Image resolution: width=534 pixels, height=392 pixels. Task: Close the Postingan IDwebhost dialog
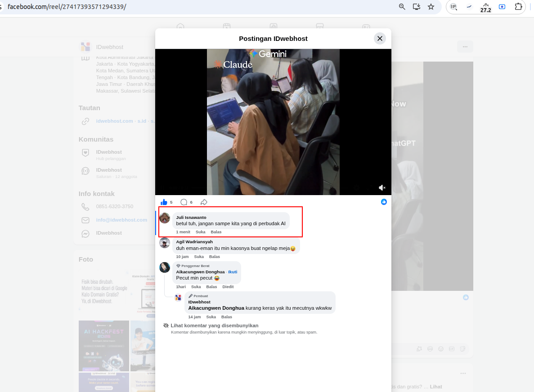(380, 39)
